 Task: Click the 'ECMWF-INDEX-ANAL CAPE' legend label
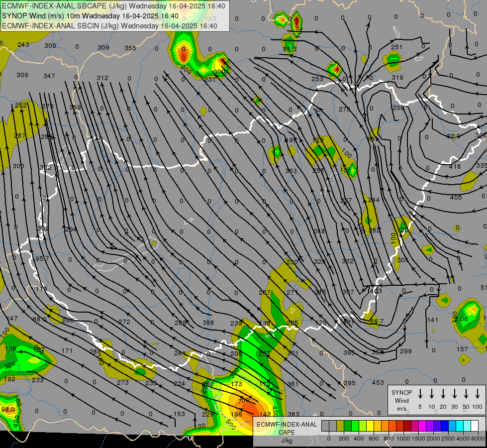click(287, 428)
